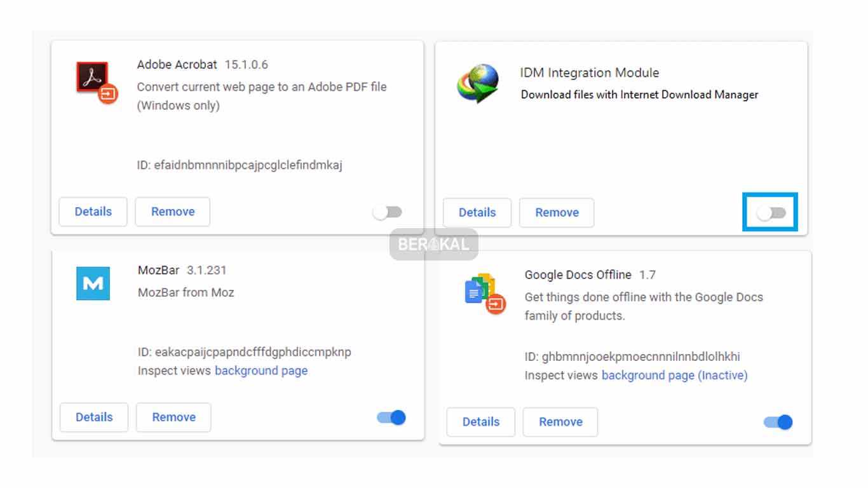
Task: Click the Adobe Acrobat extension ID text
Action: click(240, 165)
